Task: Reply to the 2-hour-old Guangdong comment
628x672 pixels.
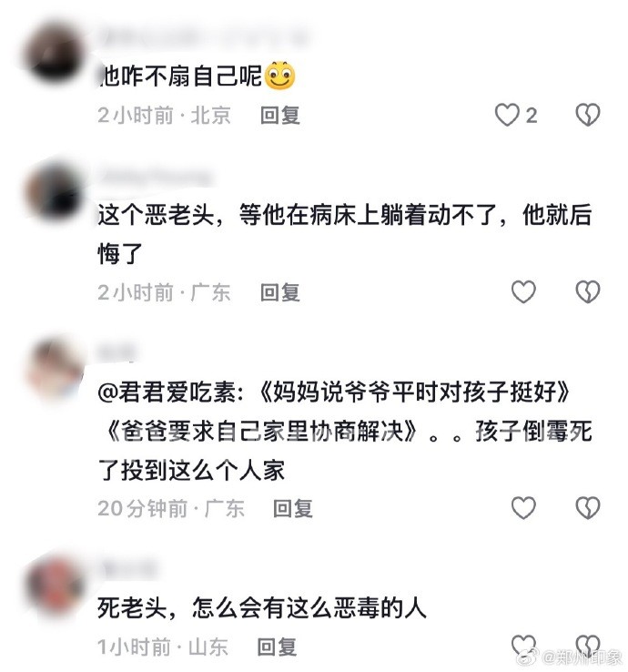Action: [280, 292]
